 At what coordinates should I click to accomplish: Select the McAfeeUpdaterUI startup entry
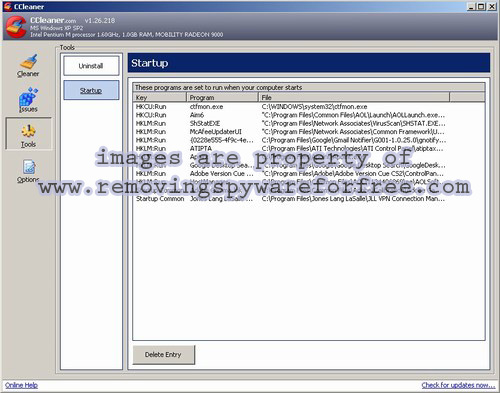click(308, 132)
